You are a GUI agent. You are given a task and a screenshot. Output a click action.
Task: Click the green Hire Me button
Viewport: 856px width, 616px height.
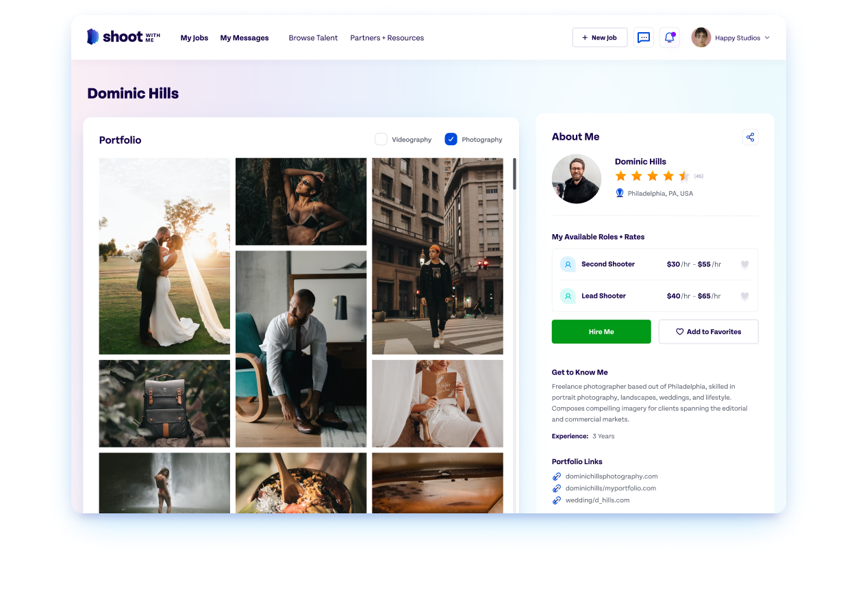point(601,331)
